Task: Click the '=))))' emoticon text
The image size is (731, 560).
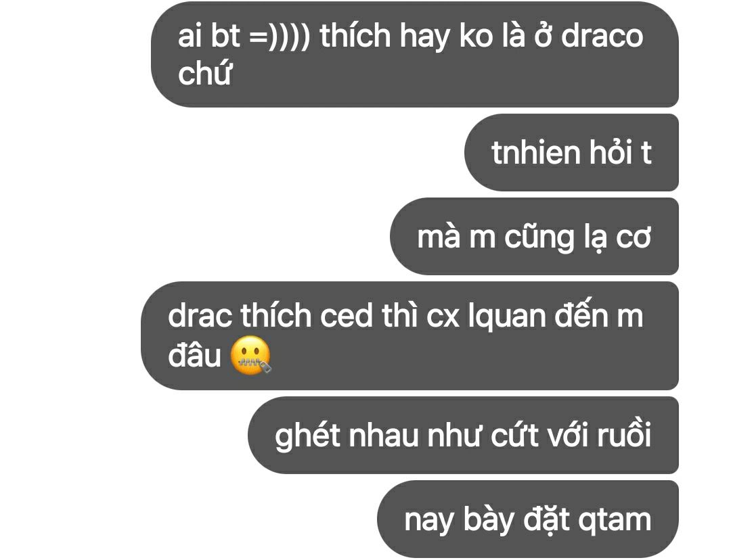Action: [x=280, y=36]
